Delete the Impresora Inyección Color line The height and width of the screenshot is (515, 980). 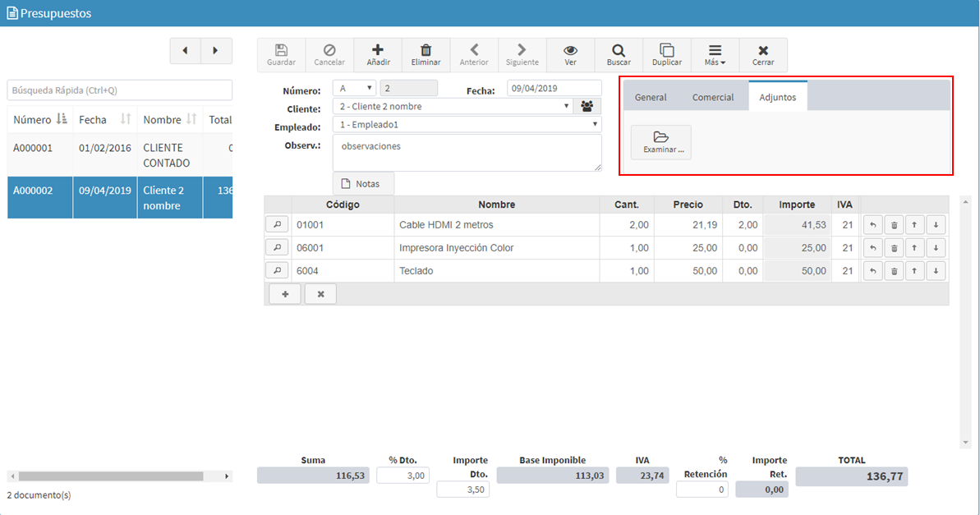[894, 248]
